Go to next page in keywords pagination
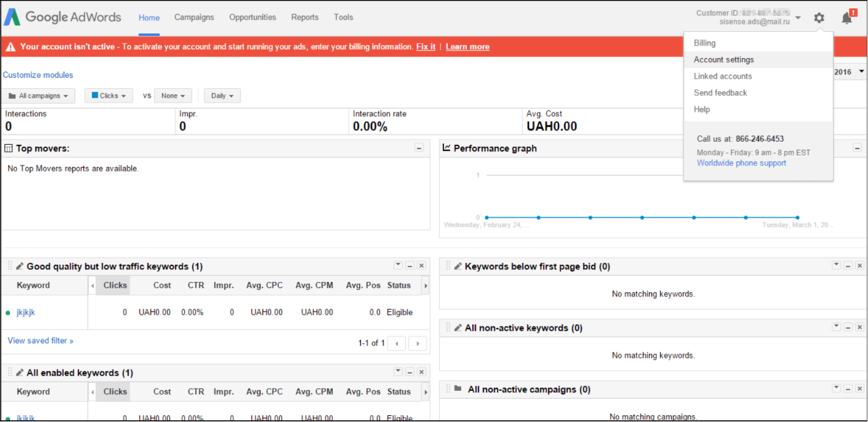Viewport: 868px width, 422px height. [x=417, y=343]
